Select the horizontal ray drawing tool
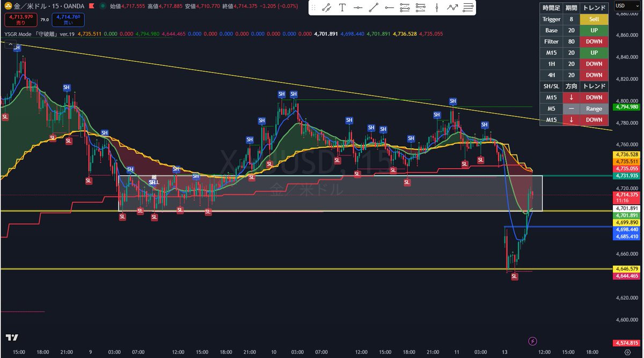The image size is (644, 358). pyautogui.click(x=390, y=8)
